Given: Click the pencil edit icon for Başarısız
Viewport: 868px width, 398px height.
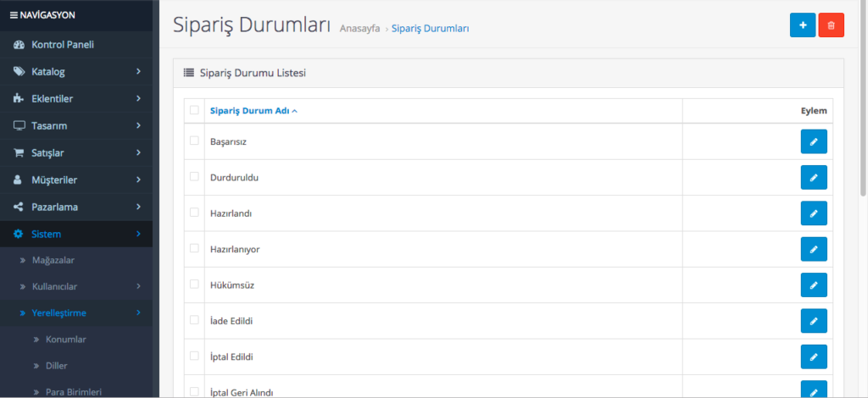Looking at the screenshot, I should coord(813,141).
